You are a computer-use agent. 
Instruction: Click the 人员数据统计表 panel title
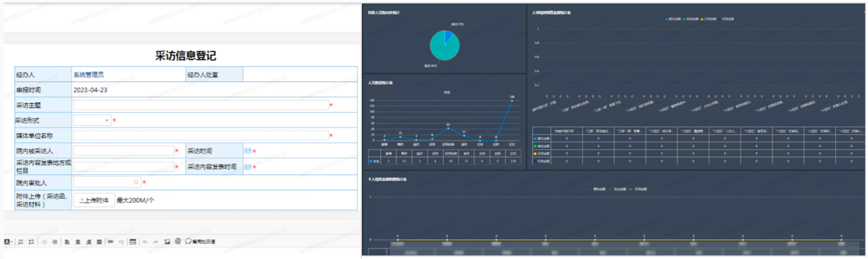click(x=380, y=83)
